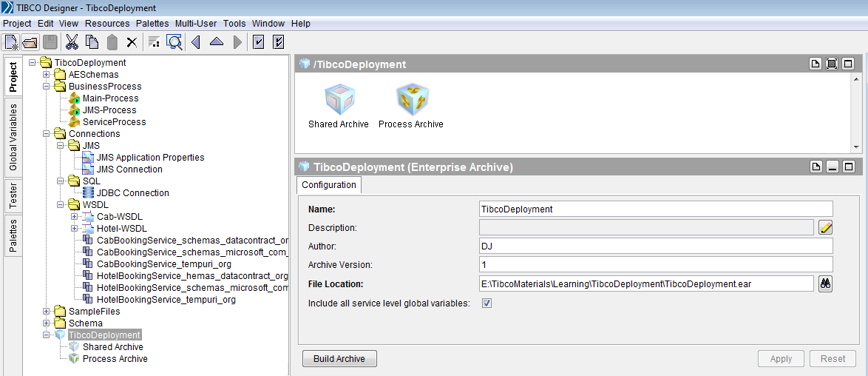Click the tiled layout toolbar icon
The width and height of the screenshot is (868, 376).
point(155,42)
